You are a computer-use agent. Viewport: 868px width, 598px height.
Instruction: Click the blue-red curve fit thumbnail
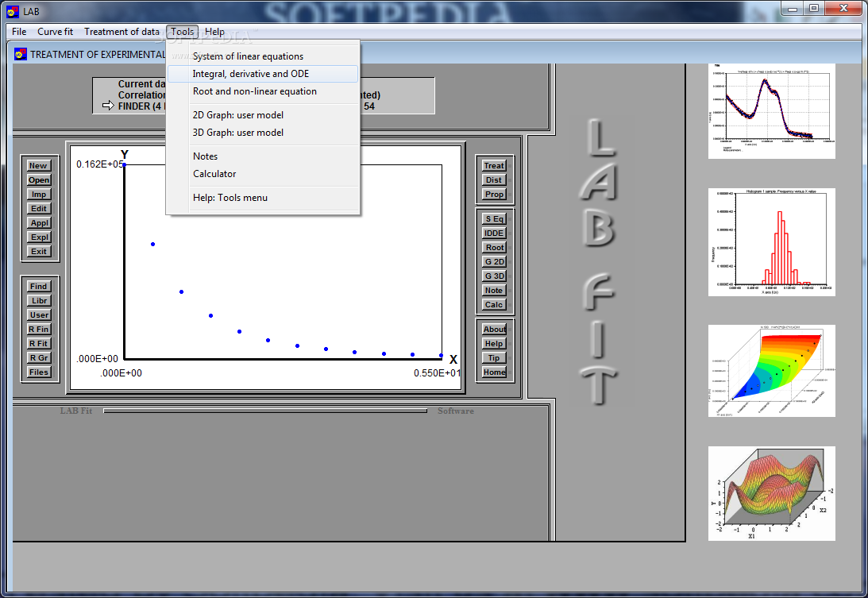[772, 111]
